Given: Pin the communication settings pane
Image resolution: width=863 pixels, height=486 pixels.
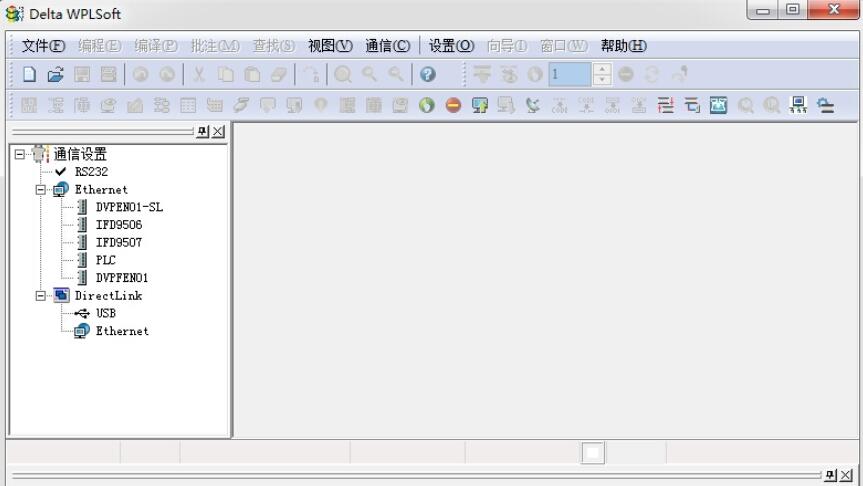Looking at the screenshot, I should point(203,131).
